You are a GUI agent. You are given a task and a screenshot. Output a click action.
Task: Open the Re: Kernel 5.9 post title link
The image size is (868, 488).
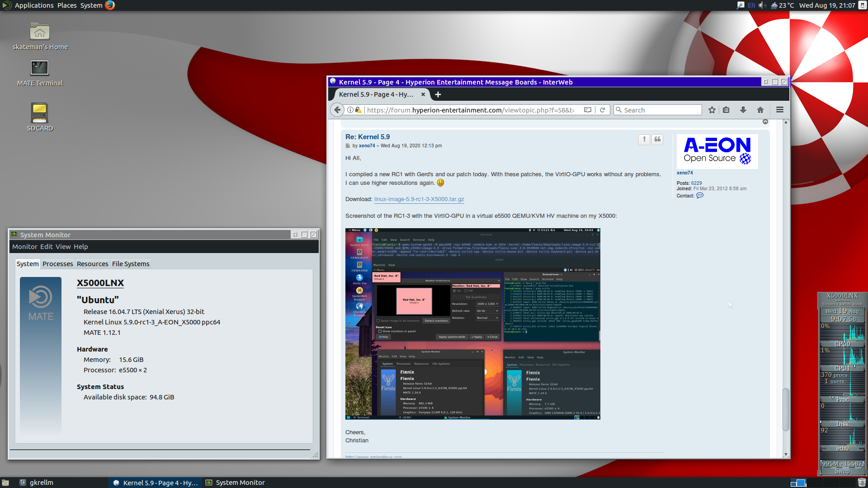pos(368,137)
